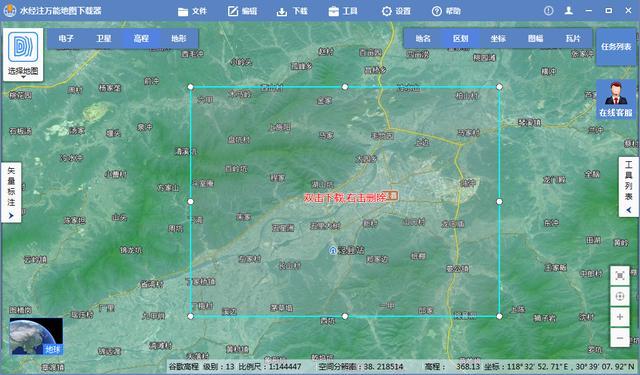Open the user account icon

(569, 11)
